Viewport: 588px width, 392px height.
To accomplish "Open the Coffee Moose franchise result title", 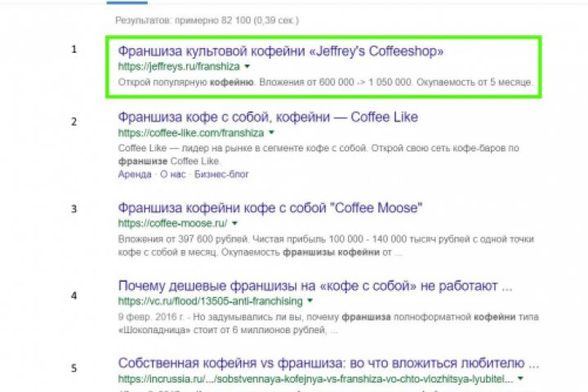I will click(x=270, y=207).
